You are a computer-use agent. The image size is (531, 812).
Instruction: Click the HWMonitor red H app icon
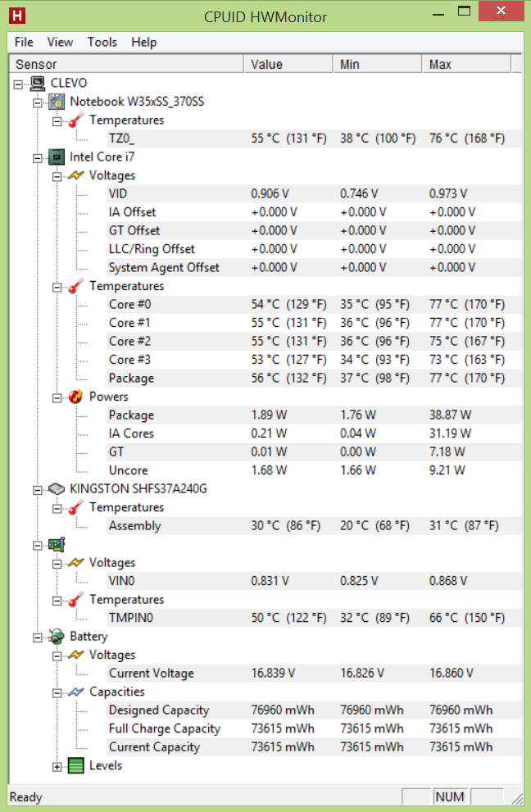point(17,16)
